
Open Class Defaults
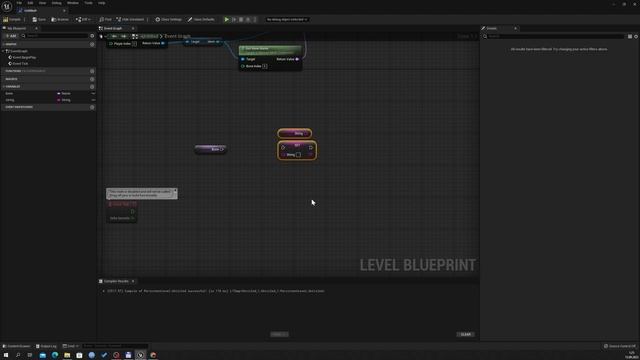coord(201,19)
